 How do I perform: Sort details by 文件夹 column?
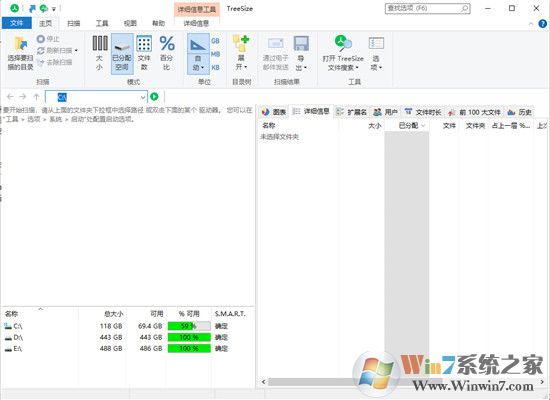pyautogui.click(x=475, y=126)
